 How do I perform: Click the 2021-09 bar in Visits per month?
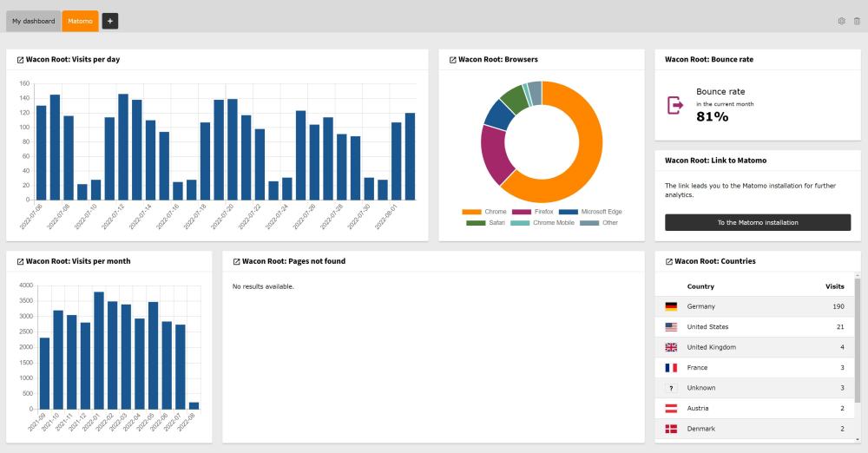[45, 374]
